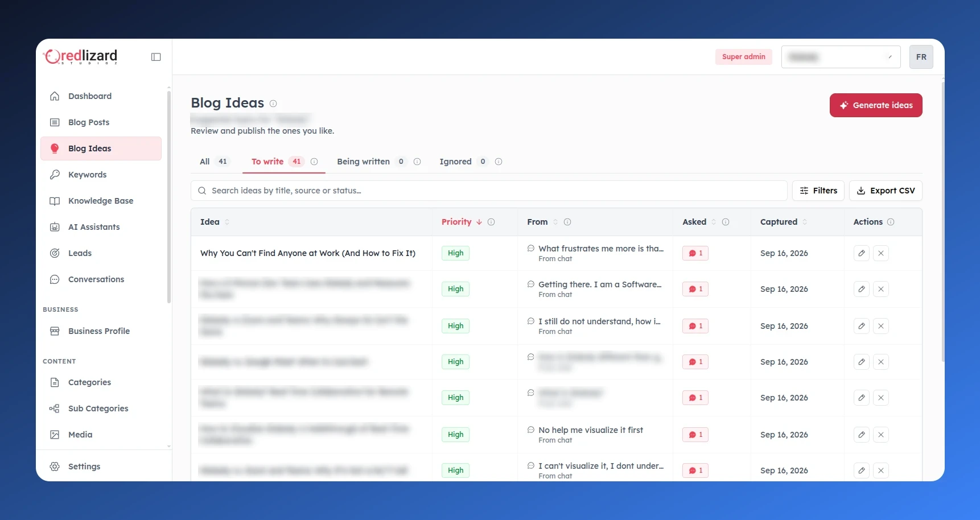
Task: Edit the 'Why You Can't Find Anyone' idea
Action: tap(862, 253)
